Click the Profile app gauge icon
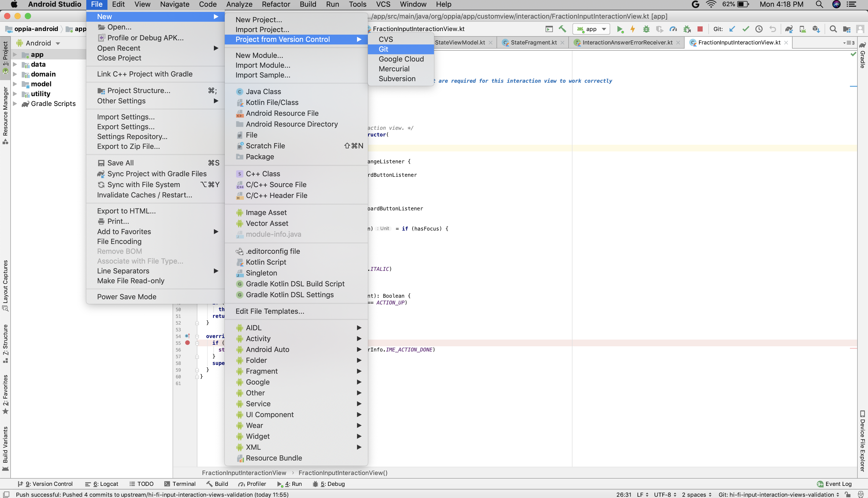 [x=673, y=29]
